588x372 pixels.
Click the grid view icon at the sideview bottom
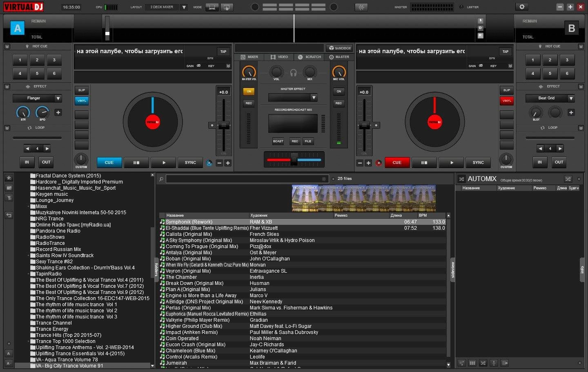(x=472, y=363)
